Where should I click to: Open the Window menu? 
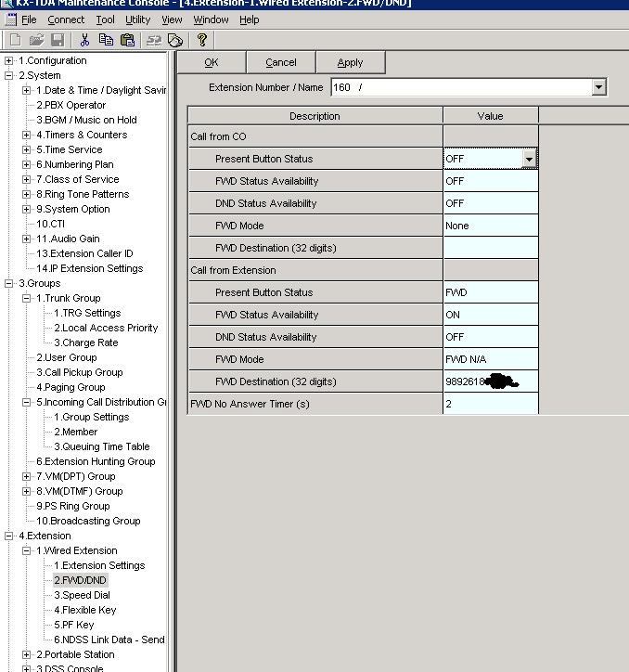pyautogui.click(x=211, y=19)
